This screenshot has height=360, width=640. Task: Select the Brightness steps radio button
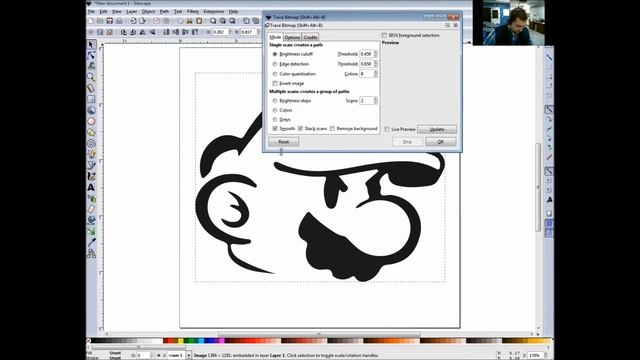[275, 100]
